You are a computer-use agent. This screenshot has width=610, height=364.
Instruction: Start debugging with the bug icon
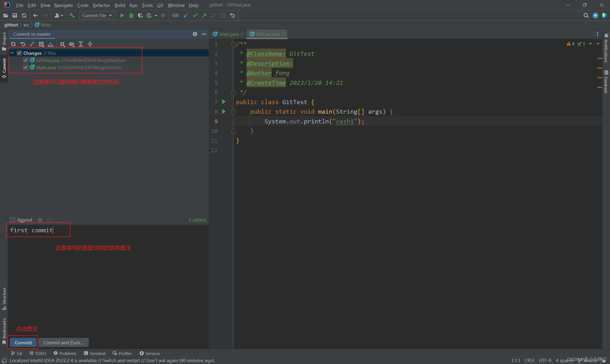[131, 15]
